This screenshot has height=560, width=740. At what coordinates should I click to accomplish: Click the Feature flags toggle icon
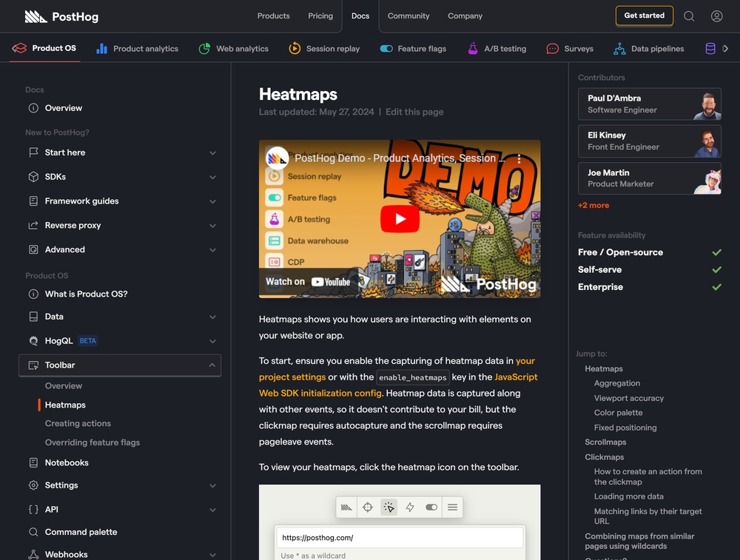386,49
